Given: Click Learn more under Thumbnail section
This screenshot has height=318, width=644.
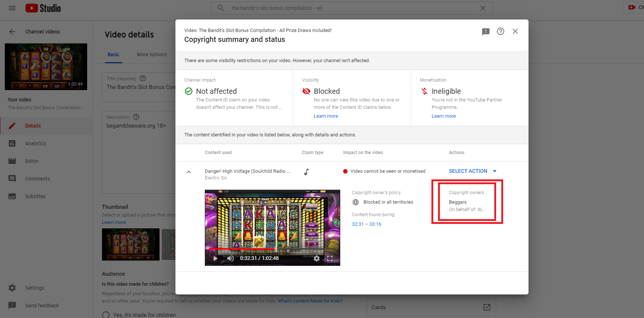Looking at the screenshot, I should pyautogui.click(x=114, y=222).
